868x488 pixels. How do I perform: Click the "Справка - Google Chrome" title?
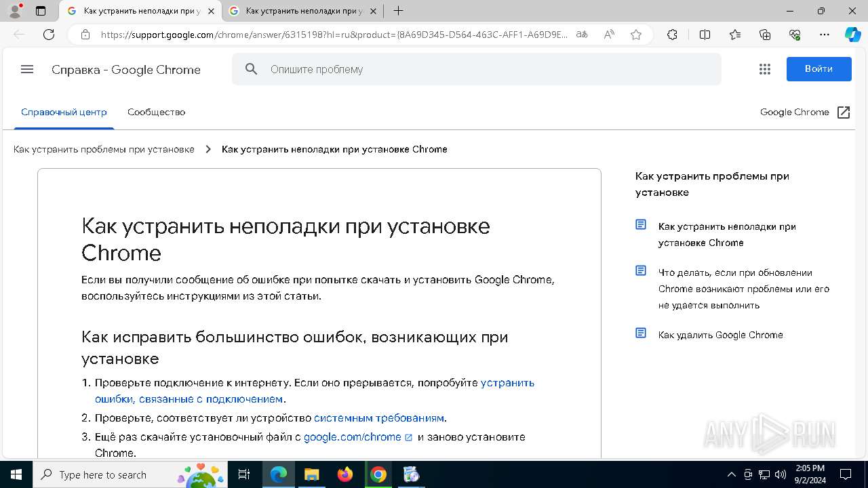[126, 70]
